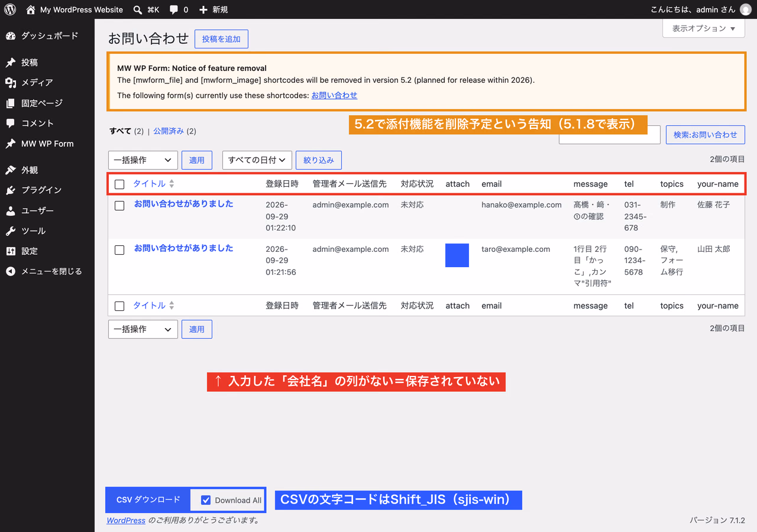Screen dimensions: 757x532
Task: Click the ツール wrench icon
Action: pos(11,231)
